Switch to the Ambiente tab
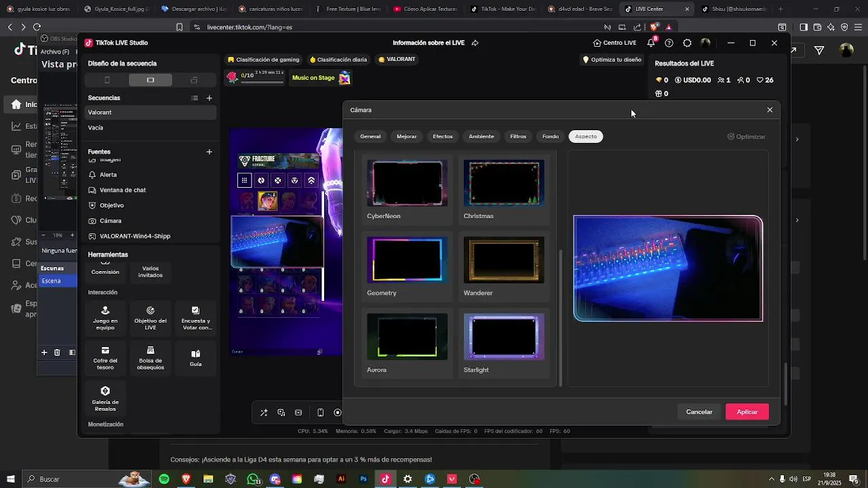Image resolution: width=868 pixels, height=488 pixels. click(481, 137)
